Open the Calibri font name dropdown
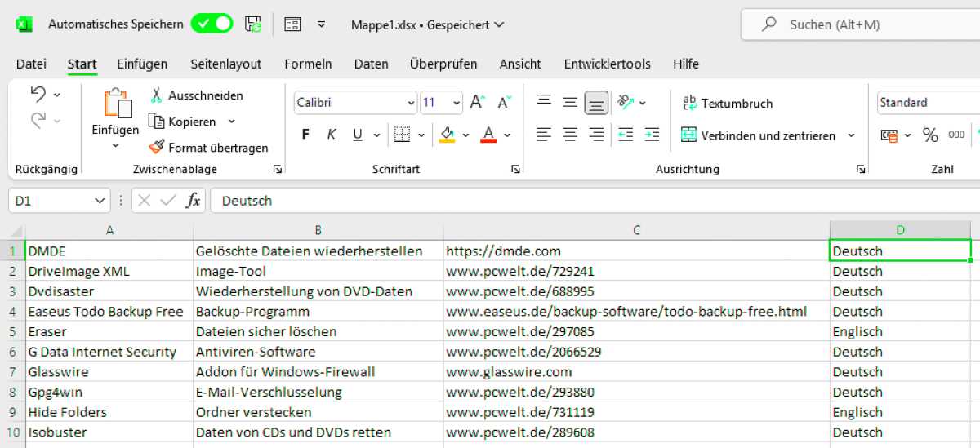980x448 pixels. point(411,104)
